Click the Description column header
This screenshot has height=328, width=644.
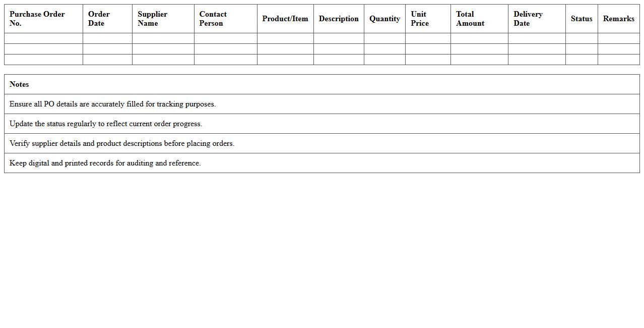tap(339, 19)
